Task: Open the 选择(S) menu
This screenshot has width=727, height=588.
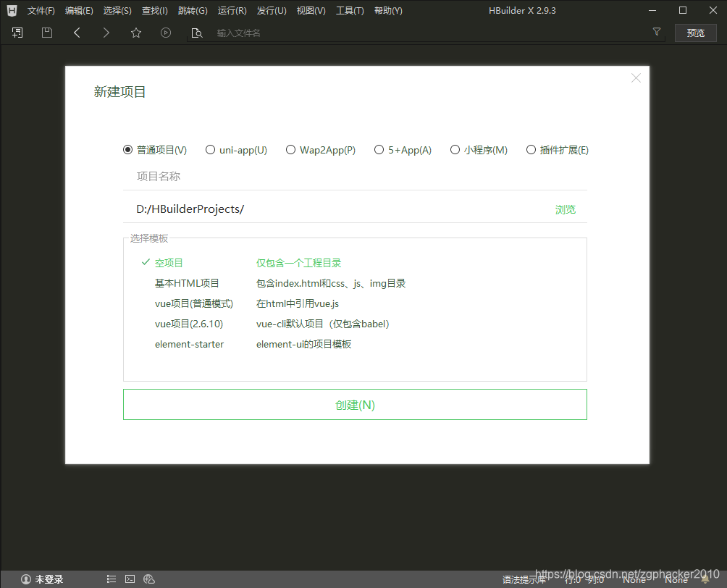Action: (x=117, y=11)
